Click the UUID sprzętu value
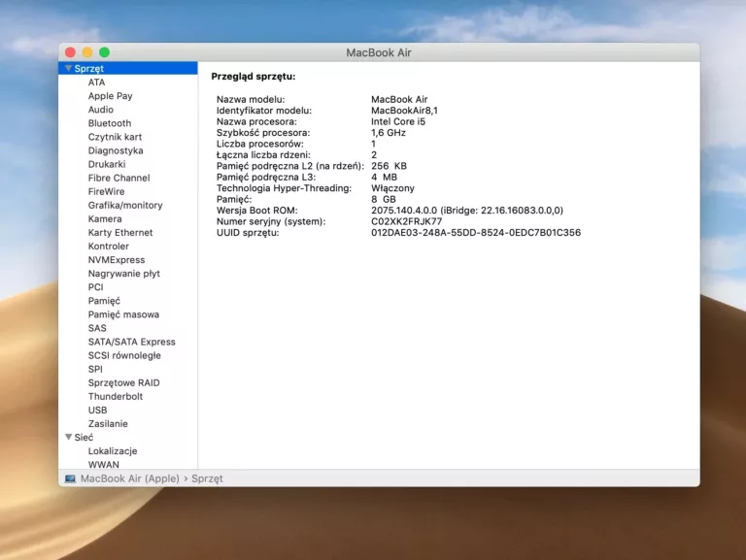Screen dimensions: 746x560 (x=476, y=233)
